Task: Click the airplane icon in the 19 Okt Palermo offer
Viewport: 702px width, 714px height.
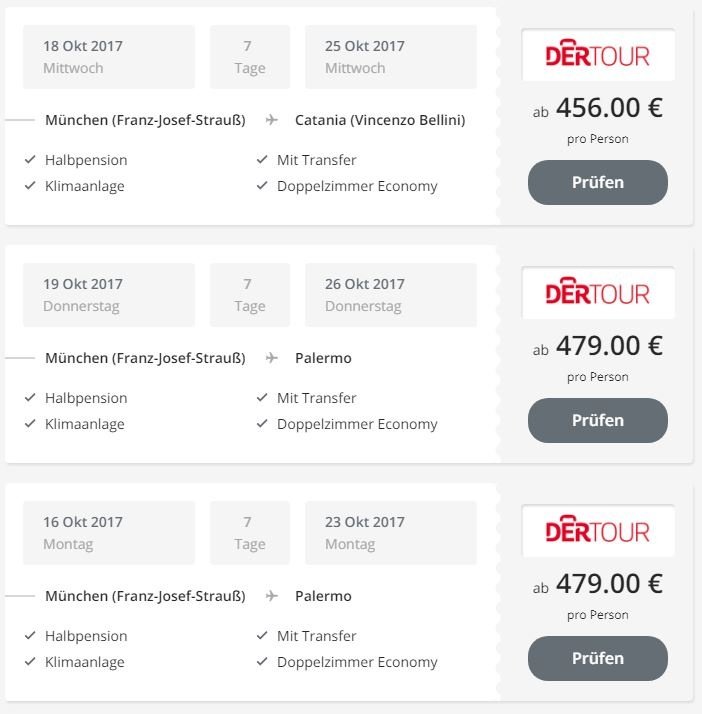Action: (x=271, y=358)
